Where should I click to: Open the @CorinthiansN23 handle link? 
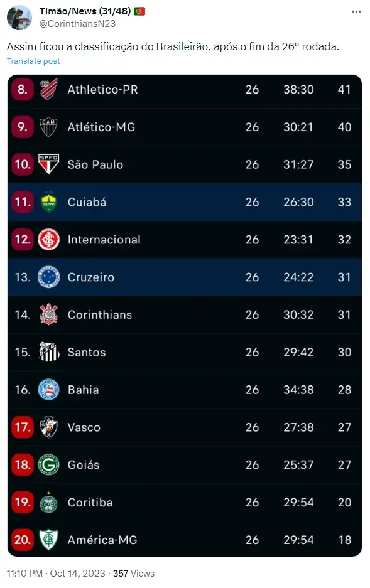point(77,24)
